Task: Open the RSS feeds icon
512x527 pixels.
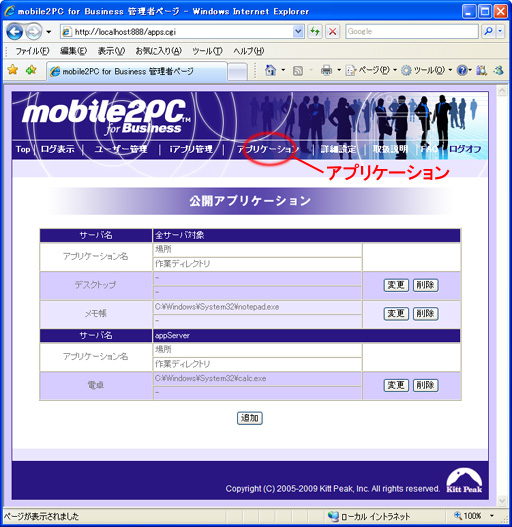Action: click(298, 71)
